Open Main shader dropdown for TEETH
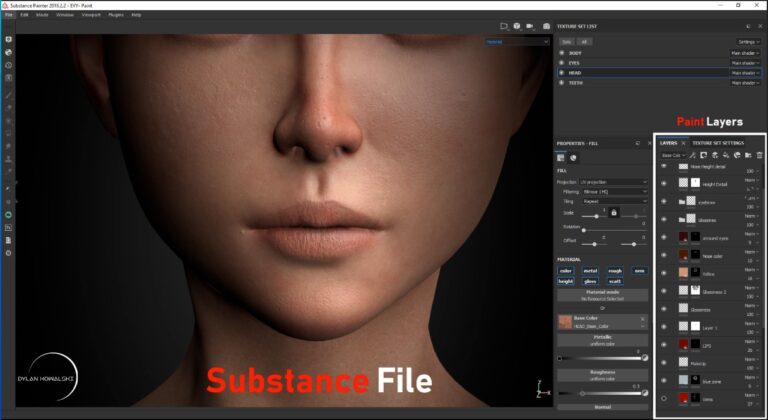768x420 pixels. click(745, 83)
